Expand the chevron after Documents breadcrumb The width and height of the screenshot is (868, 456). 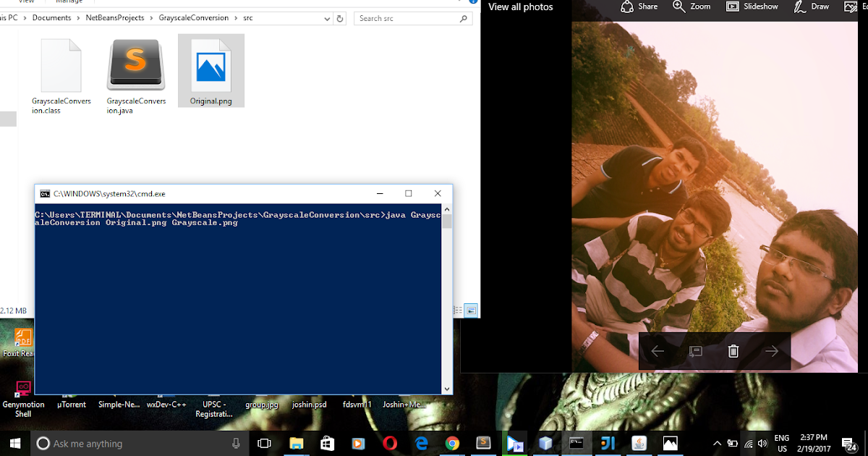pyautogui.click(x=78, y=17)
